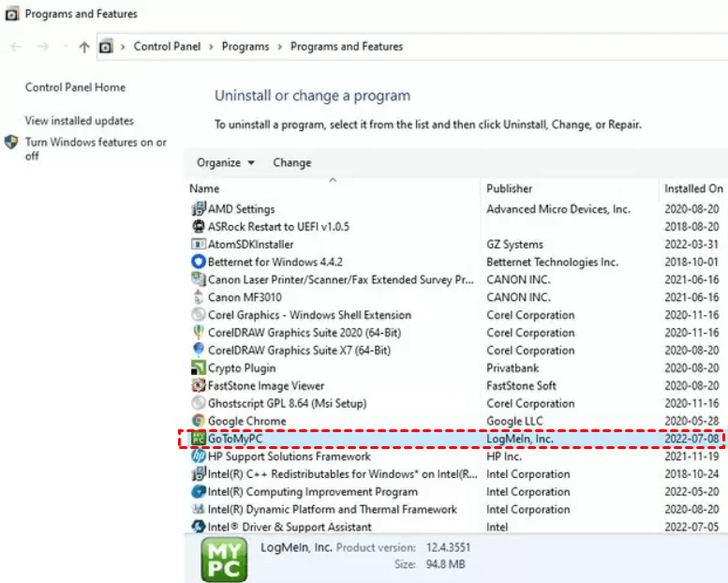Select CorelDRAW Graphics Suite 2020 (64-Bit)

click(x=305, y=333)
